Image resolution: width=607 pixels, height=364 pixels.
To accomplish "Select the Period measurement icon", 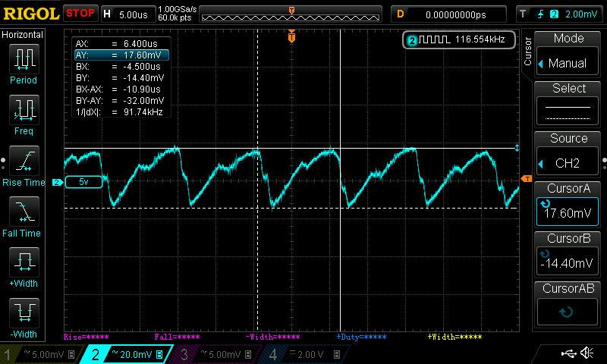I will [x=24, y=63].
